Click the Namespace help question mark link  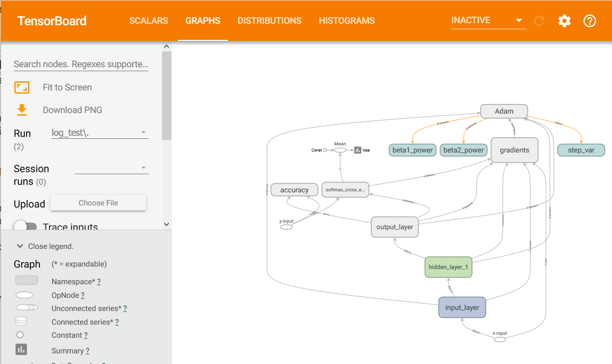[x=99, y=282]
